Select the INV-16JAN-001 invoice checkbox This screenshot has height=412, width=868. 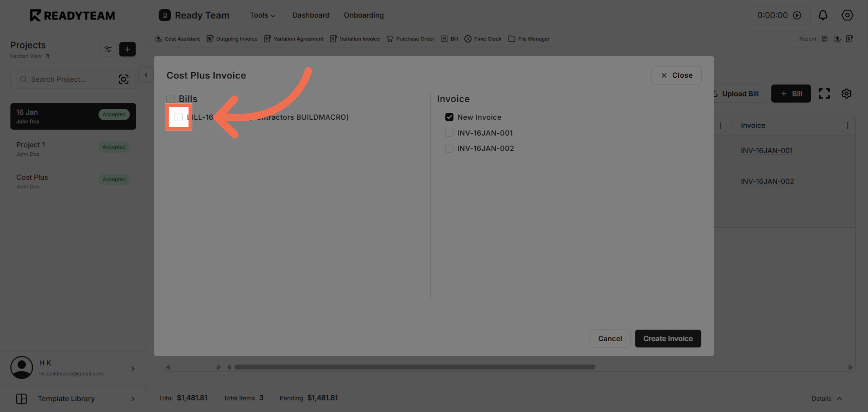pos(449,133)
